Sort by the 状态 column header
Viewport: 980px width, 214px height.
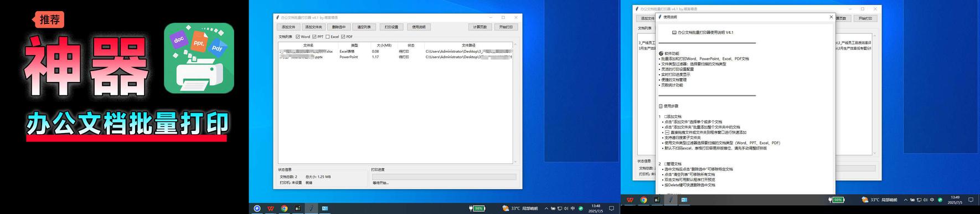coord(411,45)
